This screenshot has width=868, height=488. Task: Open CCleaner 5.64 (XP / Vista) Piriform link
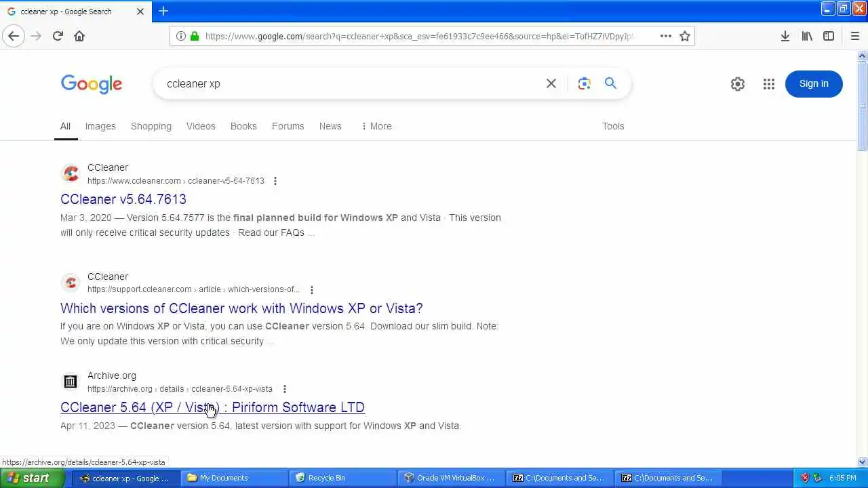click(212, 407)
